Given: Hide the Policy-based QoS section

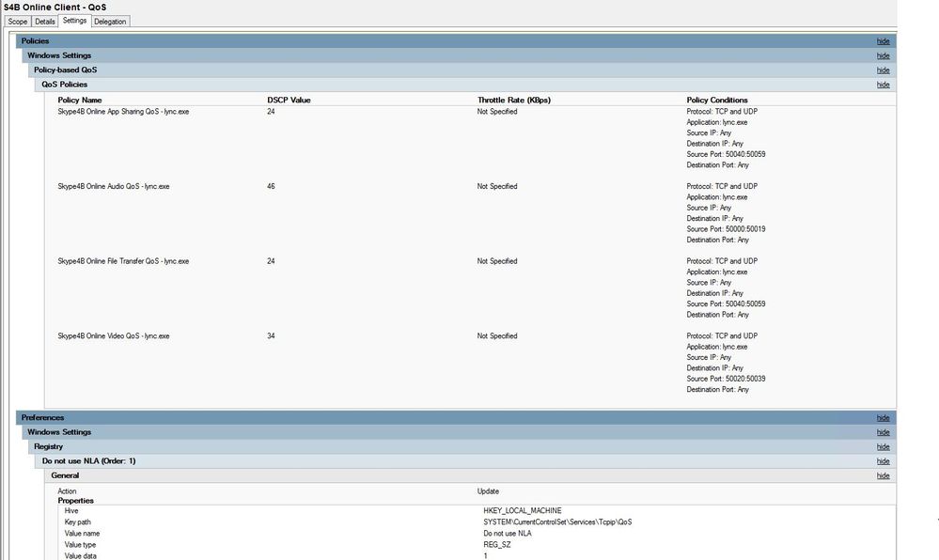Looking at the screenshot, I should 883,70.
